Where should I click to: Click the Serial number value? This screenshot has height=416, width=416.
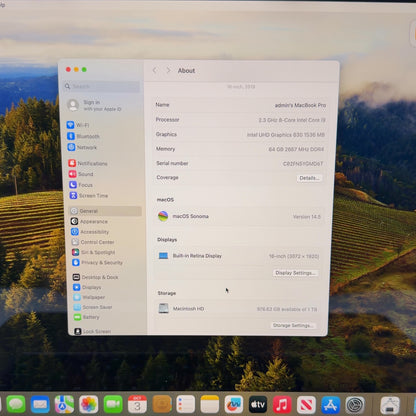303,164
